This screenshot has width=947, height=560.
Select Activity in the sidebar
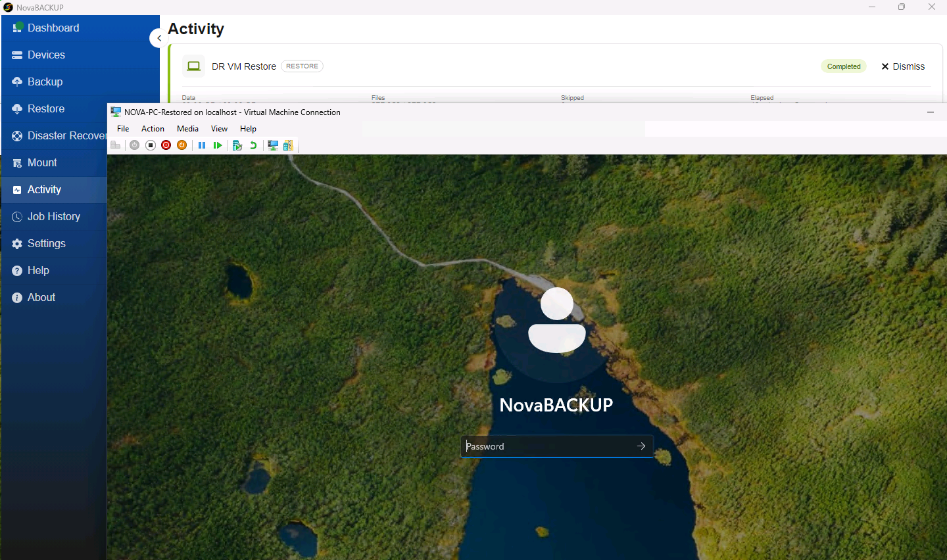click(54, 189)
